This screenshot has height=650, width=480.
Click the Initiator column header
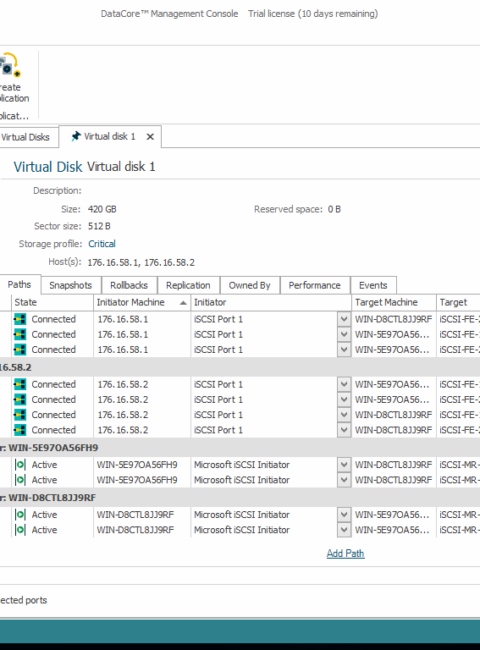271,302
